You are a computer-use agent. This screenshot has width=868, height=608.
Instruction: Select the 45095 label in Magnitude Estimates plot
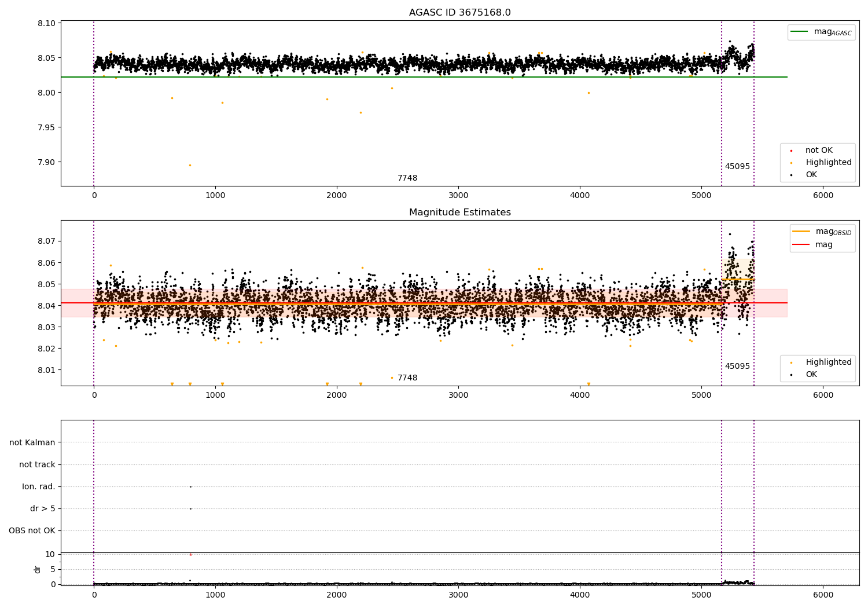[x=737, y=367]
